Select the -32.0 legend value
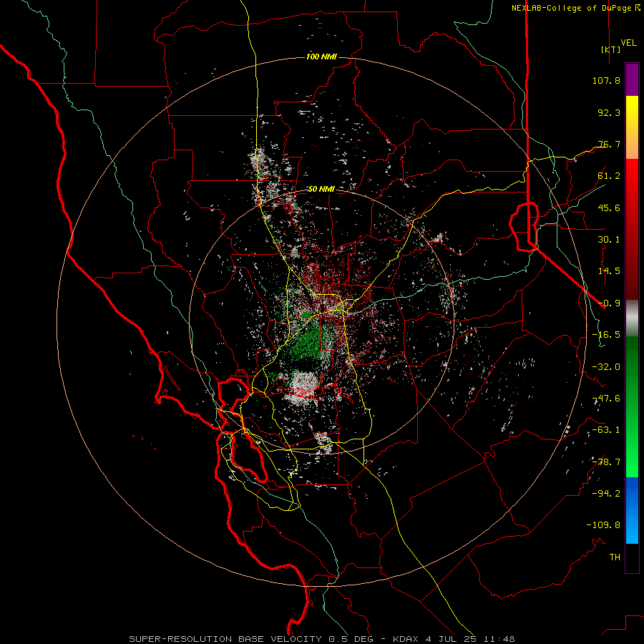 pos(606,367)
